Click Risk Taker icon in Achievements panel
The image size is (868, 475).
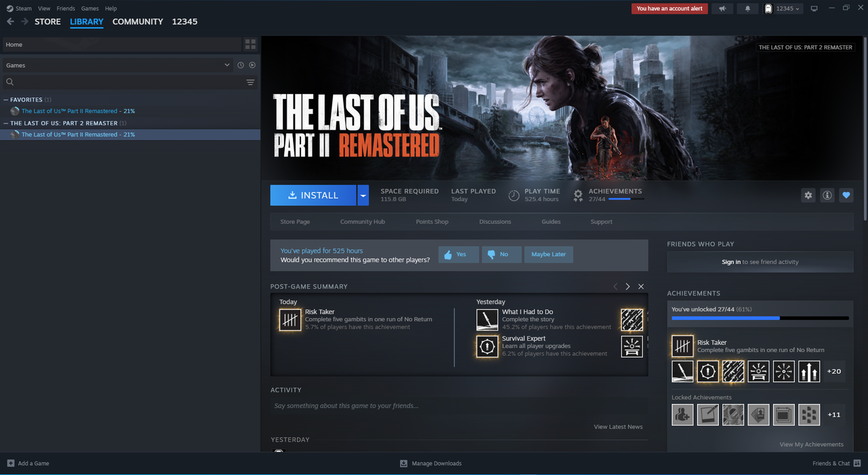click(x=683, y=346)
